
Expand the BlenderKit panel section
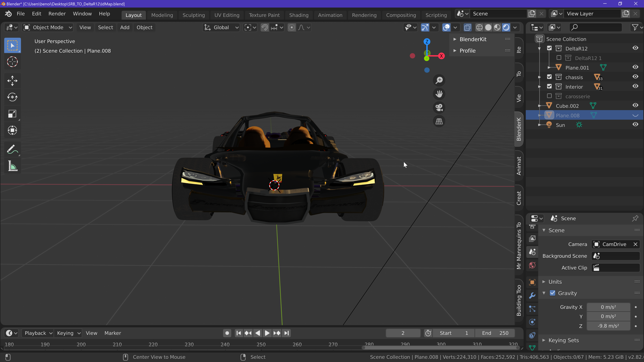coord(473,39)
